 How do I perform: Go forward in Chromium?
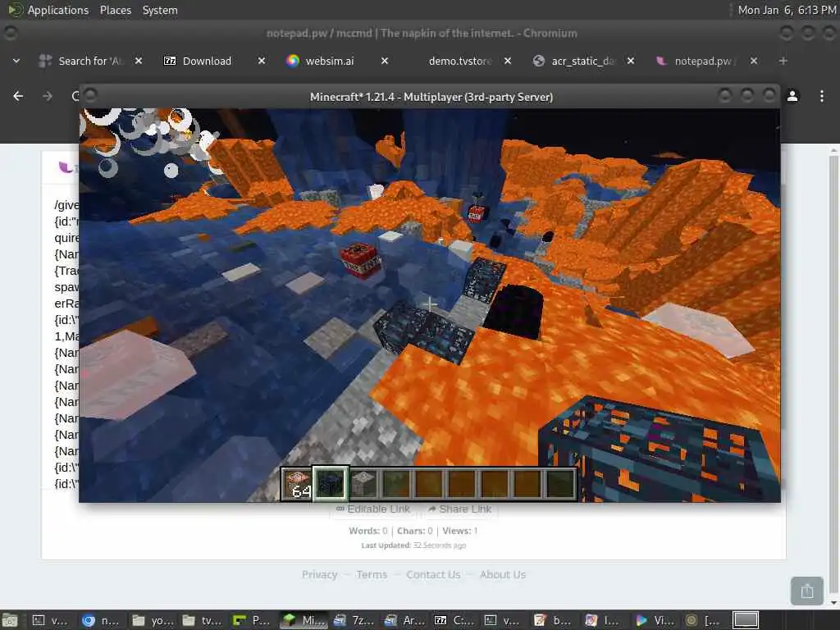pyautogui.click(x=48, y=96)
